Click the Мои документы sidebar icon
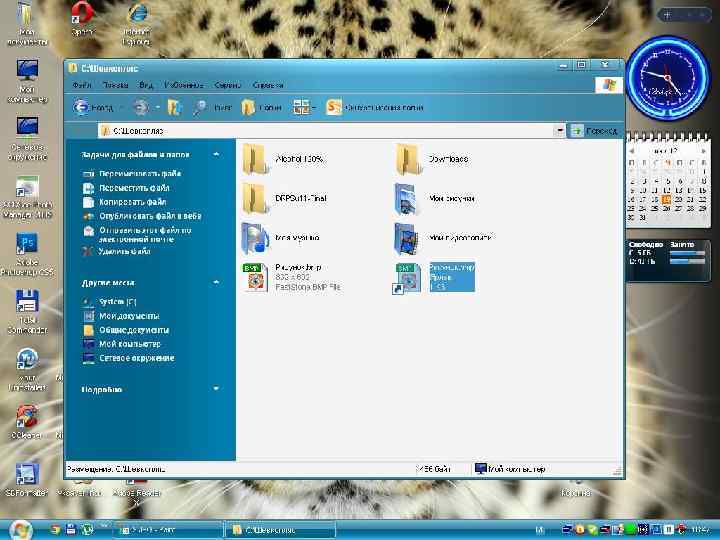 point(88,316)
